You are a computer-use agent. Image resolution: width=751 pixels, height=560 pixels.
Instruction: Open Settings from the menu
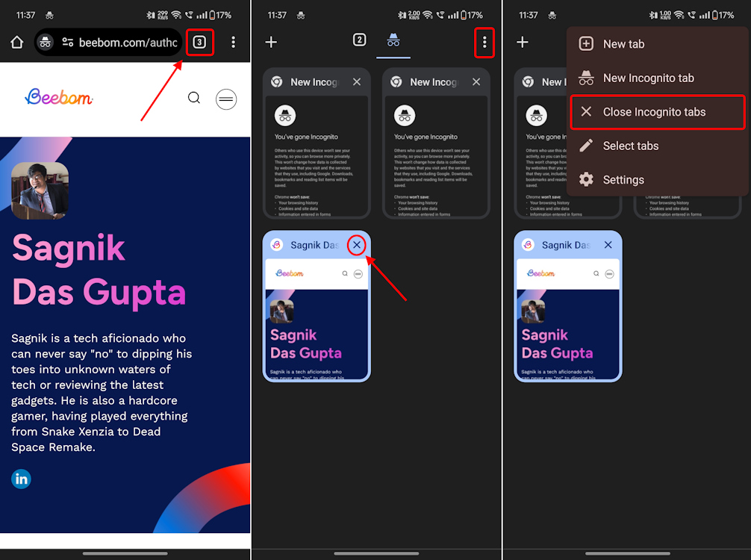pyautogui.click(x=657, y=180)
